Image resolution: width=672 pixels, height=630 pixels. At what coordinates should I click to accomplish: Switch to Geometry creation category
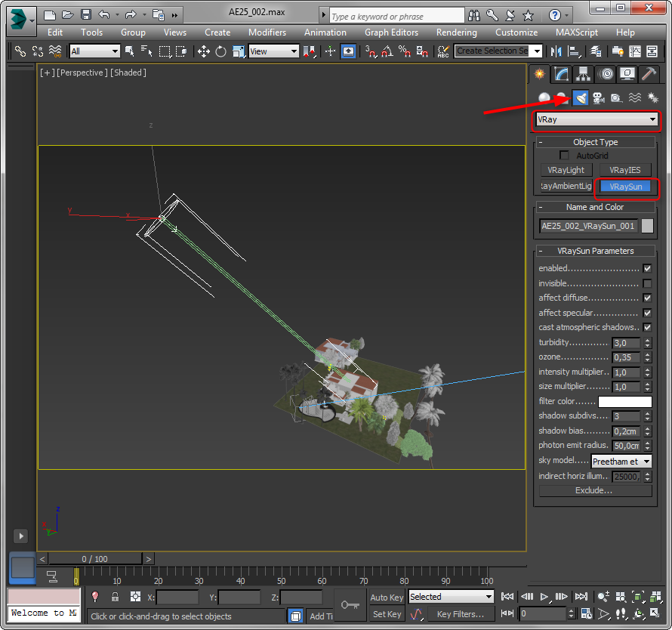pos(544,98)
